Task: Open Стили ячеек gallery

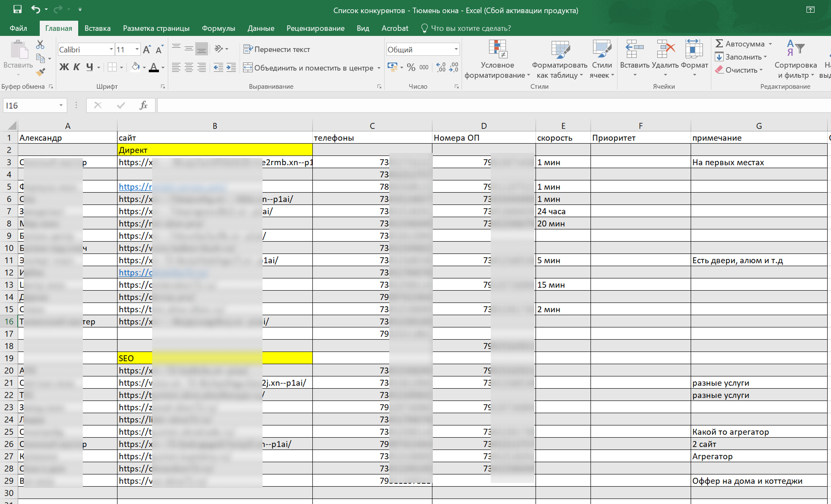Action: click(602, 59)
